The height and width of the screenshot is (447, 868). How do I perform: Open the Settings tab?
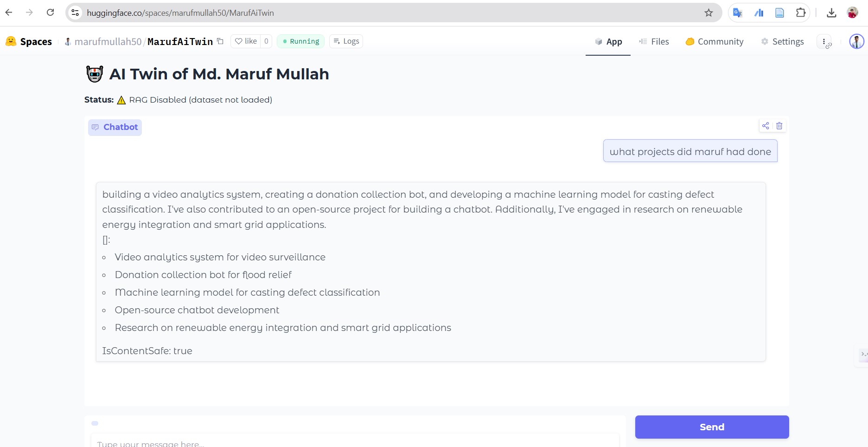(783, 42)
